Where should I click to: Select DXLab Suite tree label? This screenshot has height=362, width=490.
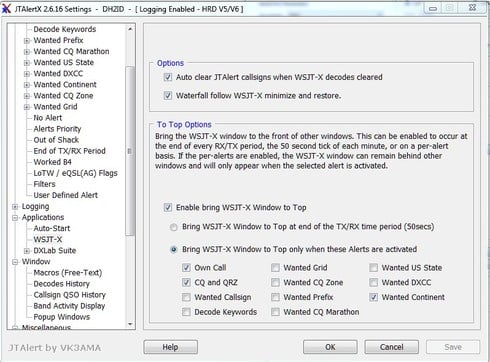(55, 251)
